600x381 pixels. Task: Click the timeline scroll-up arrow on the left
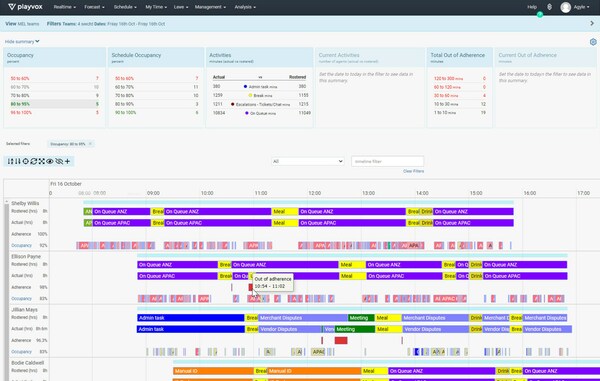[6, 201]
